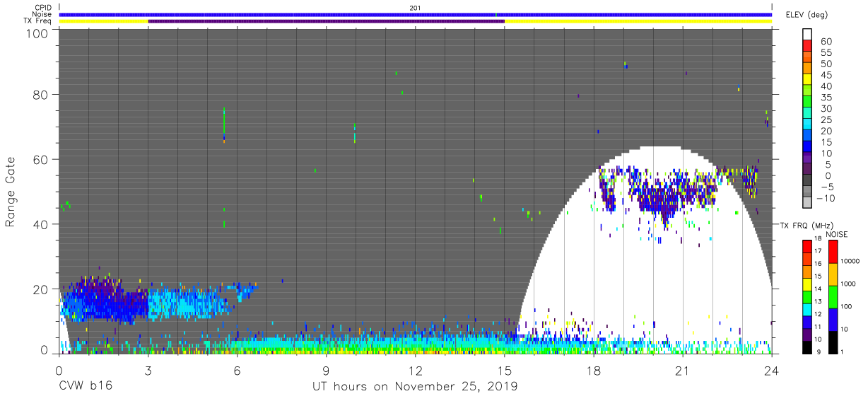Click the purple band in the TX Freq strip
Image resolution: width=868 pixels, height=401 pixels.
pyautogui.click(x=327, y=21)
